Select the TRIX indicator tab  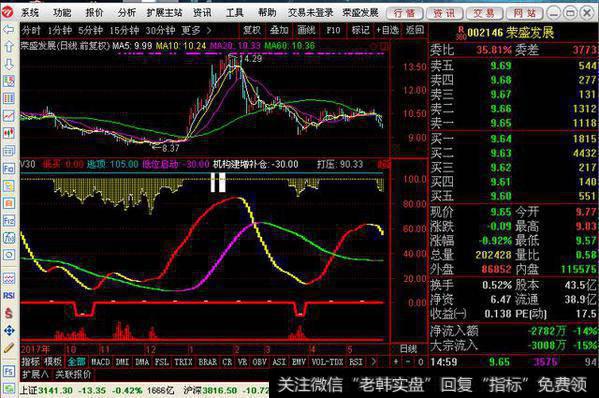click(x=183, y=361)
